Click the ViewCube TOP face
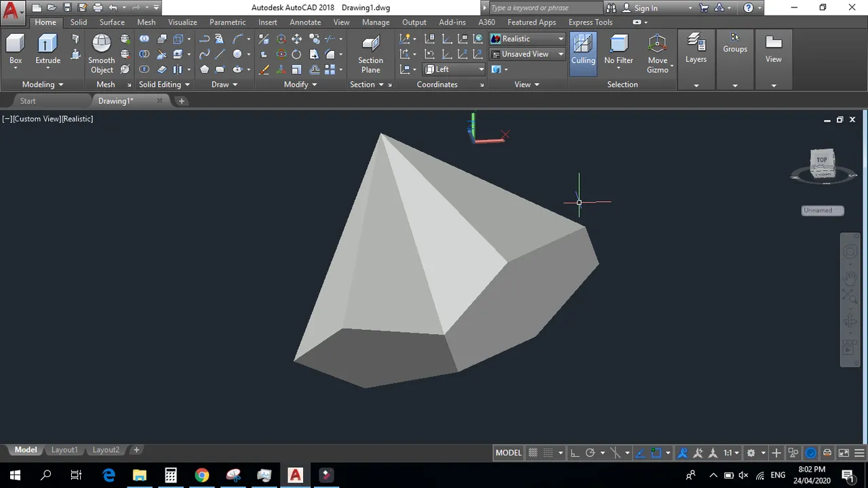 (822, 160)
